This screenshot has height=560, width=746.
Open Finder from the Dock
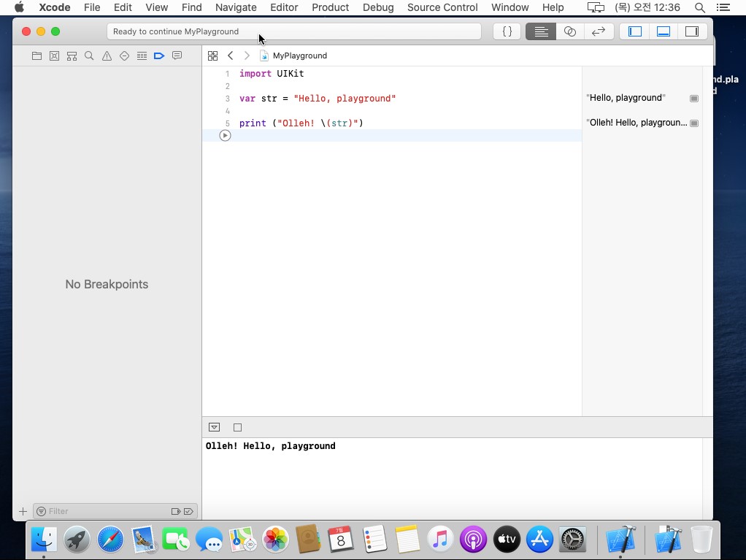pos(44,539)
